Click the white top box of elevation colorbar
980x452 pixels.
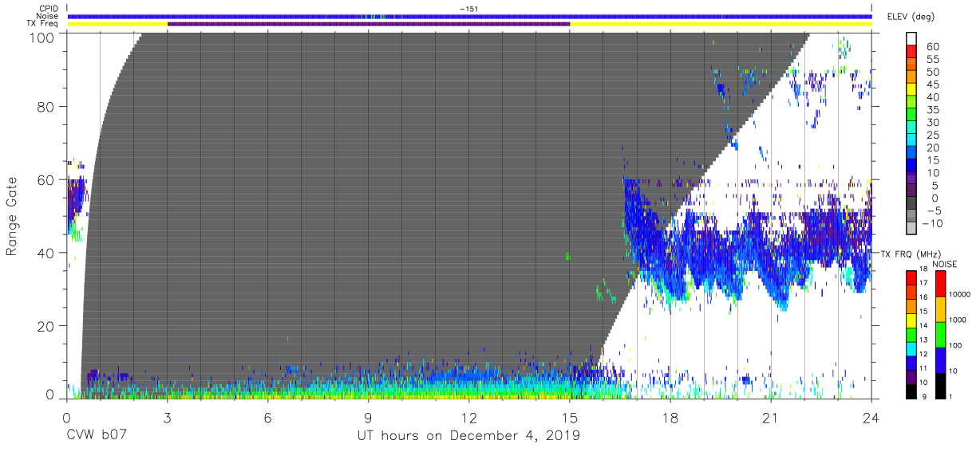click(x=912, y=38)
